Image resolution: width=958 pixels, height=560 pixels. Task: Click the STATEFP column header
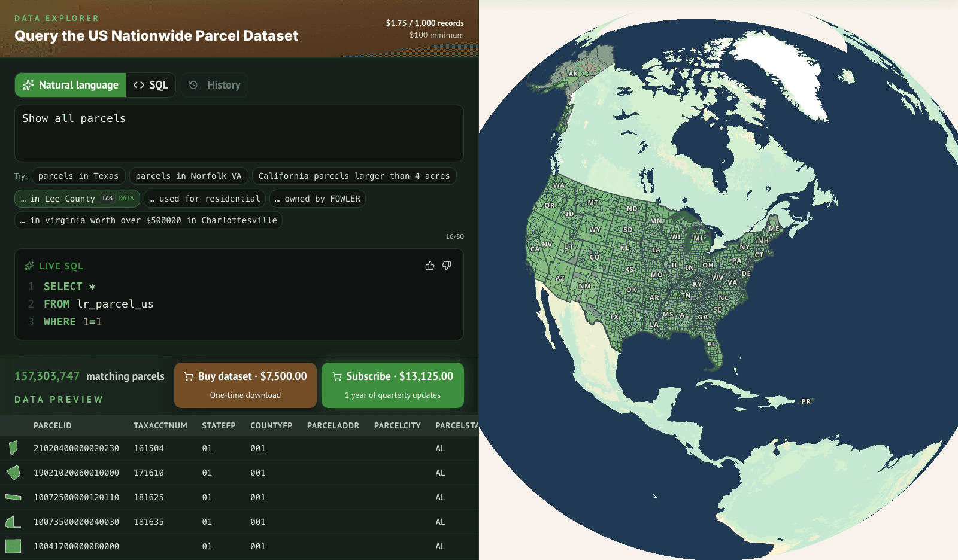pos(219,425)
